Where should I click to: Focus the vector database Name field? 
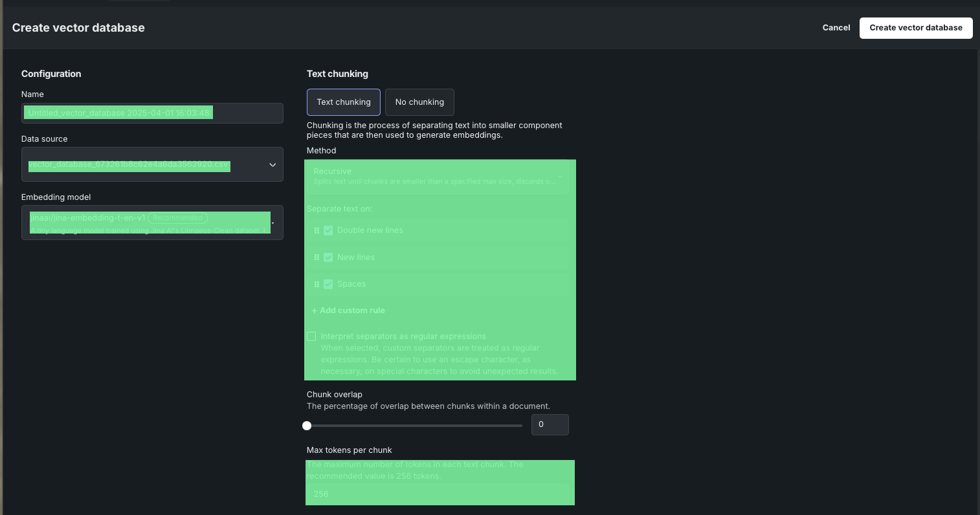coord(152,113)
